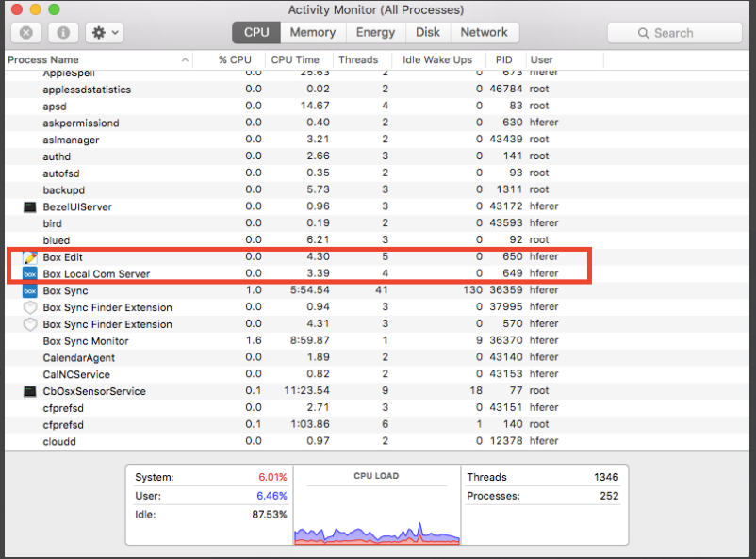Select Box Local Com Server process name
The height and width of the screenshot is (559, 756).
pos(96,274)
